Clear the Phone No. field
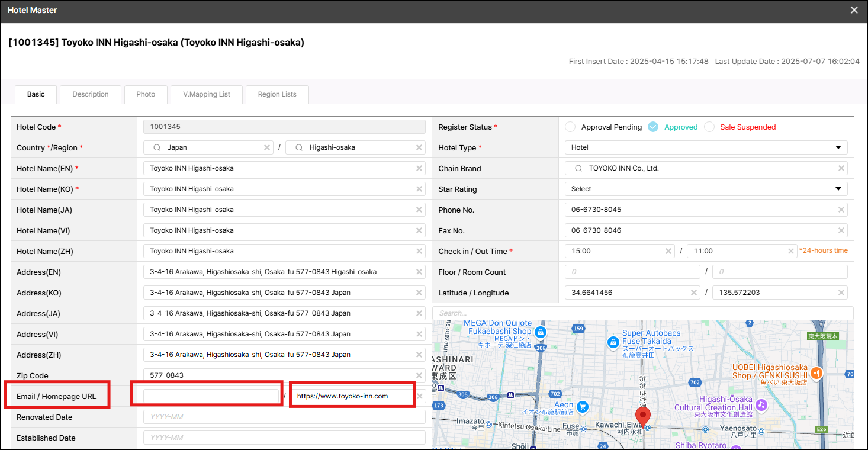This screenshot has width=868, height=450. click(x=841, y=210)
